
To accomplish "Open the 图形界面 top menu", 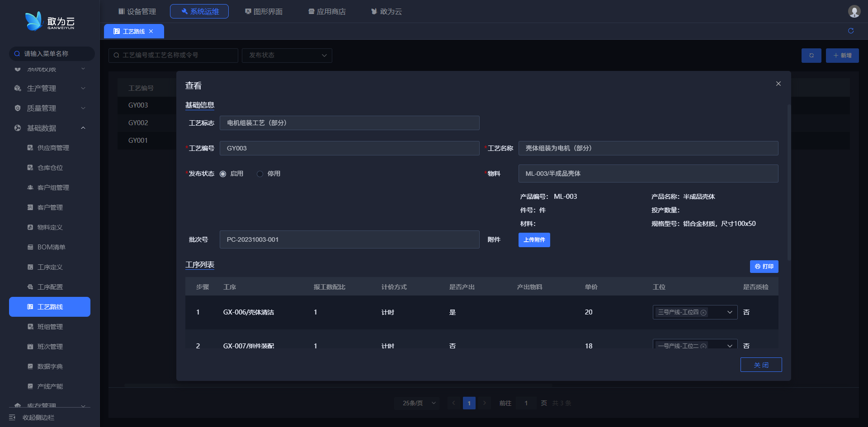I will (x=264, y=11).
